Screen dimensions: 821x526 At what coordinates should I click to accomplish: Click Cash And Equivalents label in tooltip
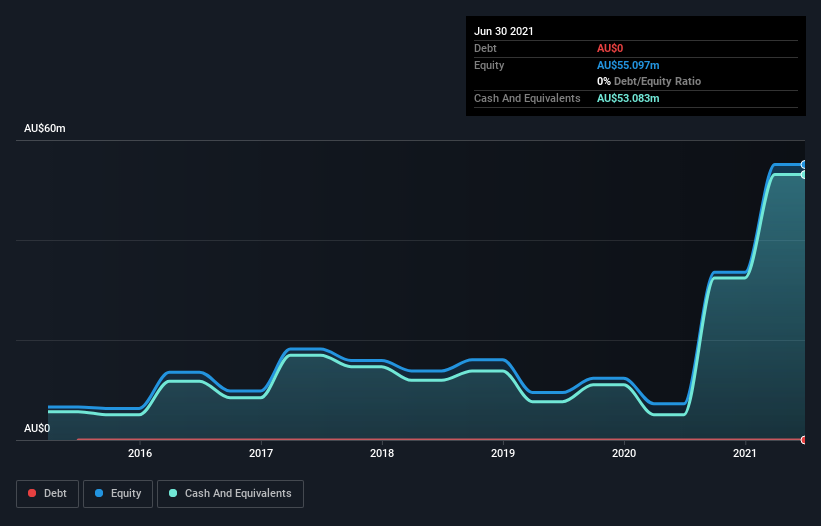click(527, 98)
